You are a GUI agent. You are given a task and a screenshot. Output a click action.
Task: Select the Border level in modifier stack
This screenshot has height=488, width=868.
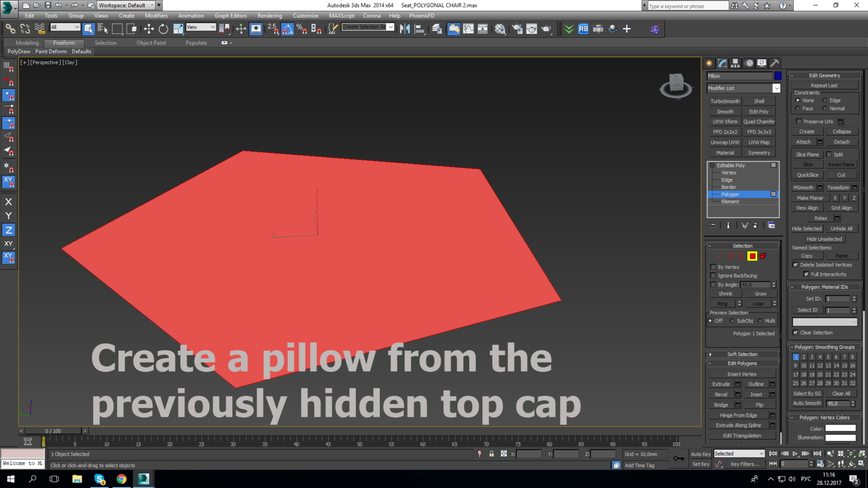point(729,187)
